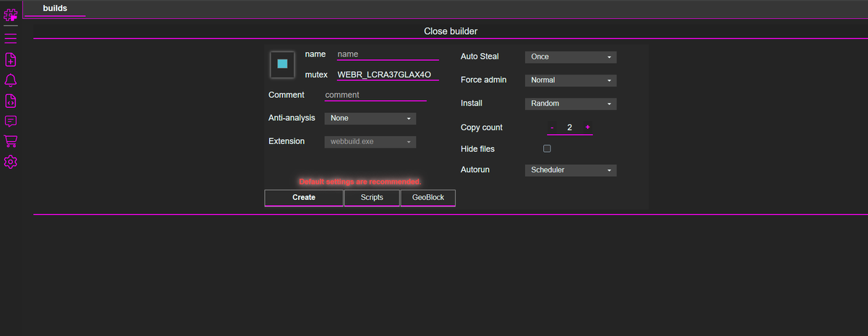The image size is (868, 336).
Task: Click the 'Hide files' label
Action: point(478,148)
